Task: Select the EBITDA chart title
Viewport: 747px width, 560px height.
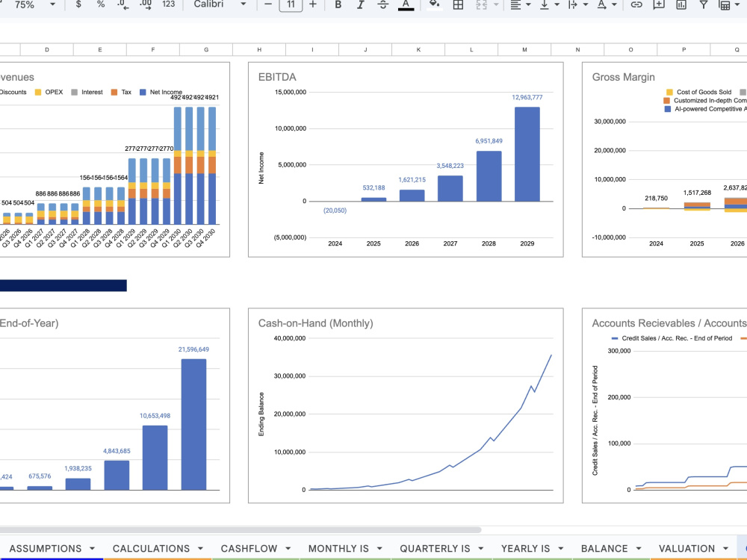Action: coord(277,77)
